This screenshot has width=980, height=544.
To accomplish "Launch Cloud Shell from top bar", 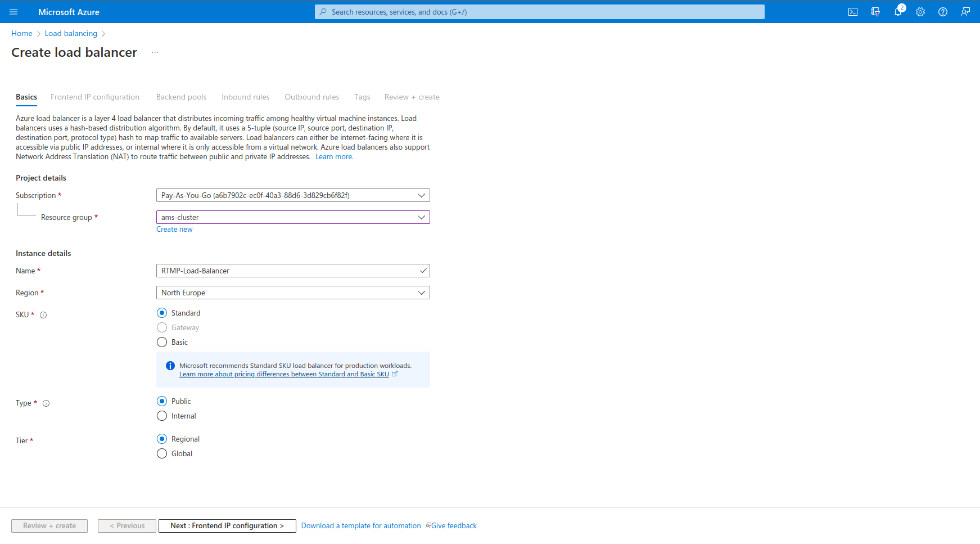I will click(x=853, y=12).
